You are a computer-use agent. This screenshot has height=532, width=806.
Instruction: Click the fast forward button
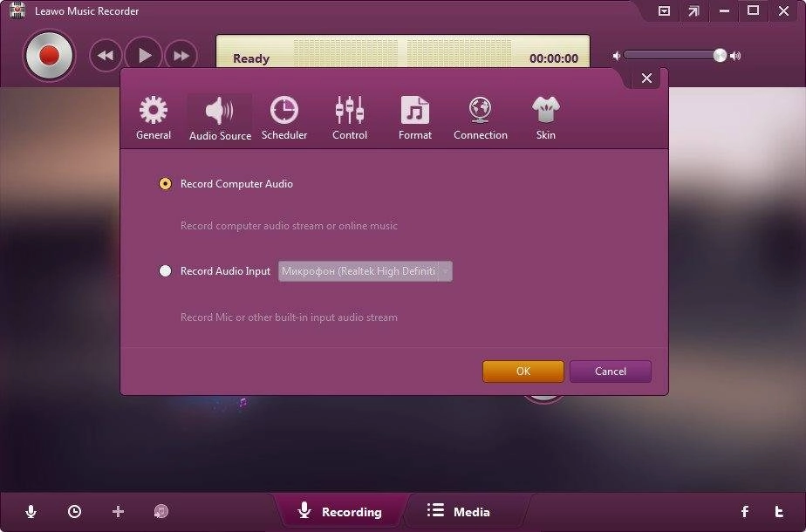tap(181, 56)
